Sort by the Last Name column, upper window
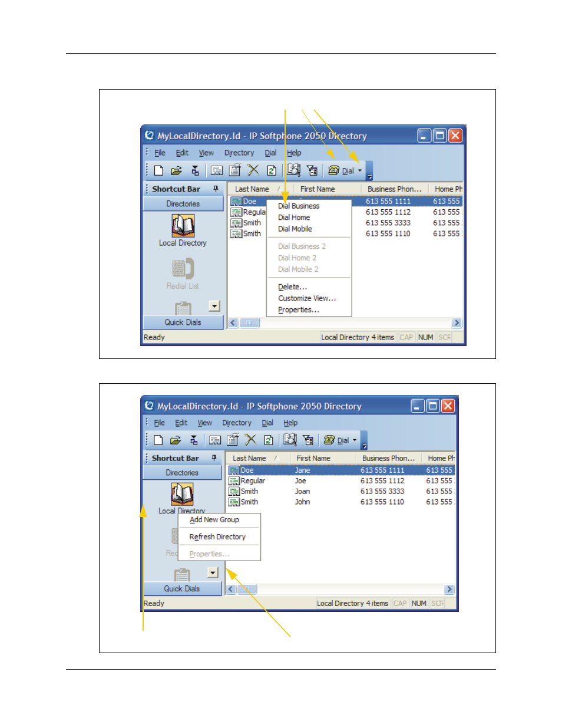562x728 pixels. click(x=258, y=189)
